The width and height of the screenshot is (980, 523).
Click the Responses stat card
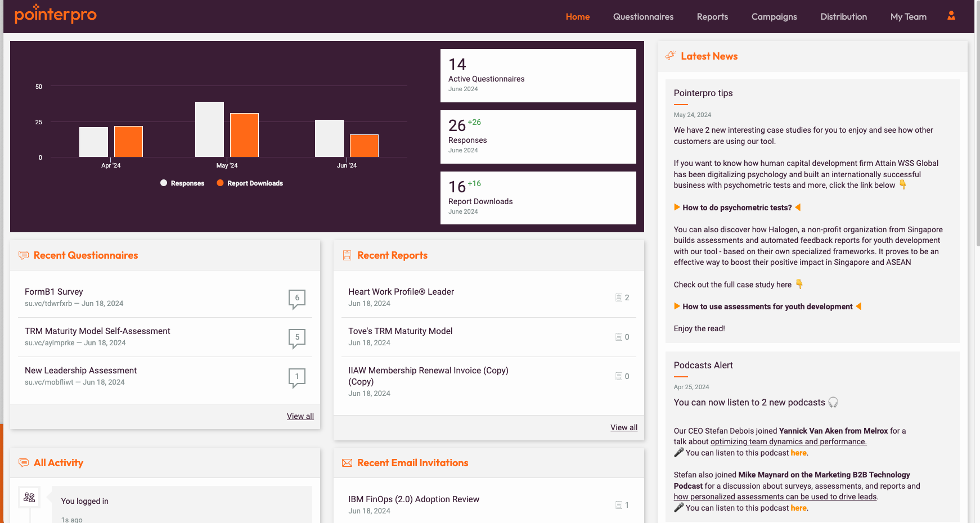(538, 137)
